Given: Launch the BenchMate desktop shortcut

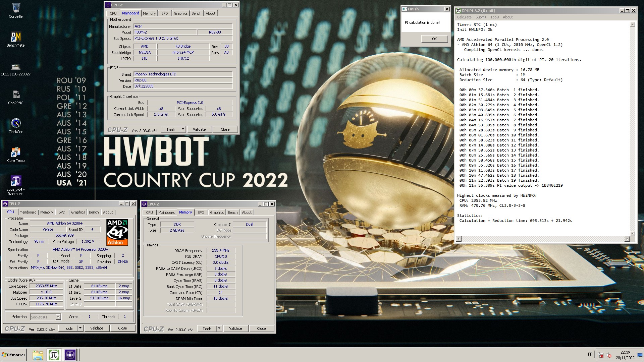Looking at the screenshot, I should click(x=16, y=39).
